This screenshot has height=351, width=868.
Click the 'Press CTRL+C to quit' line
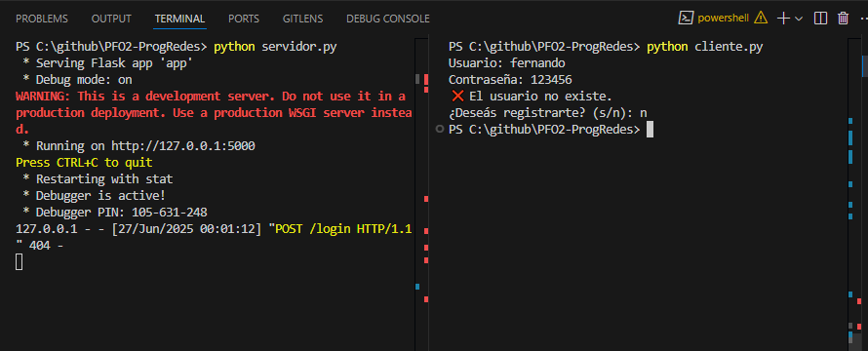pyautogui.click(x=84, y=163)
